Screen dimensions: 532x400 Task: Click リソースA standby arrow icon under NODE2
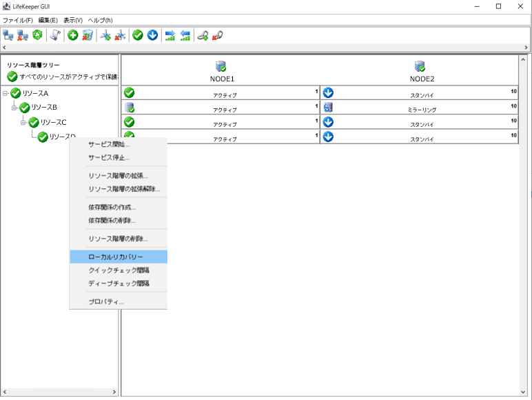pos(328,92)
